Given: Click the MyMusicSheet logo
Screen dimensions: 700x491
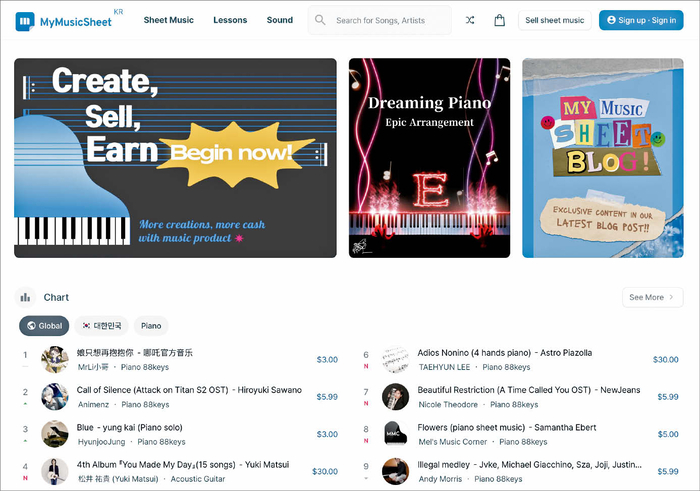Looking at the screenshot, I should pos(63,21).
